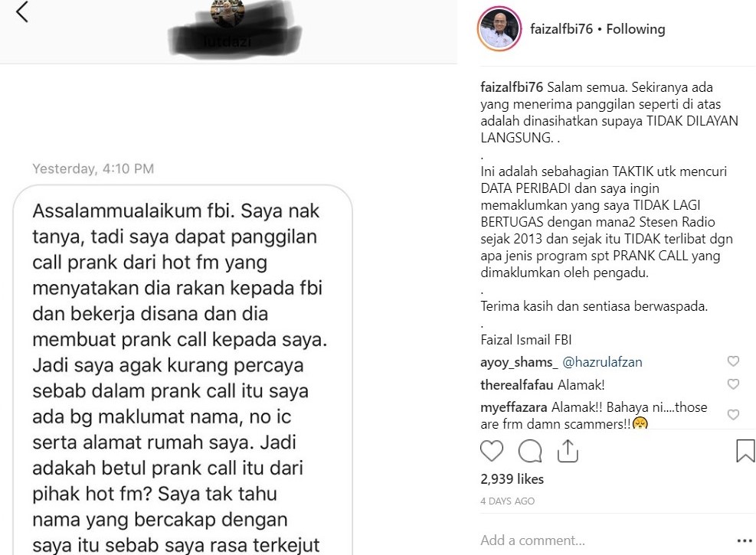Viewport: 756px width, 555px height.
Task: Open the three-dot more options menu
Action: point(745,541)
